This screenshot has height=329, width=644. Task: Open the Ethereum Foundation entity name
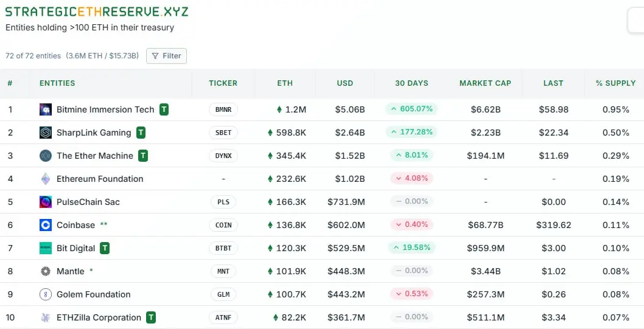pos(100,179)
